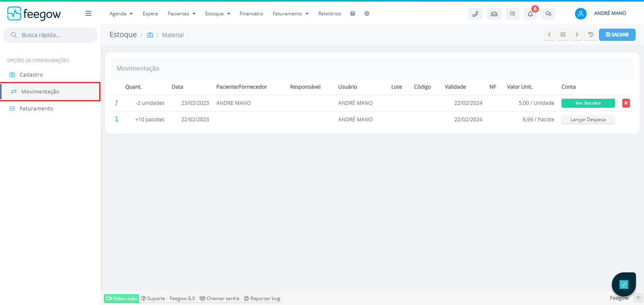
Task: Expand the Faturamento dropdown menu
Action: coord(291,14)
